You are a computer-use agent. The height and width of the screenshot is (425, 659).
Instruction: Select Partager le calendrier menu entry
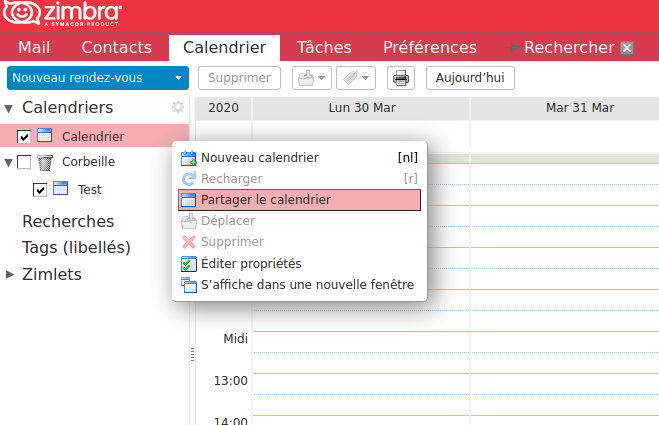tap(299, 200)
